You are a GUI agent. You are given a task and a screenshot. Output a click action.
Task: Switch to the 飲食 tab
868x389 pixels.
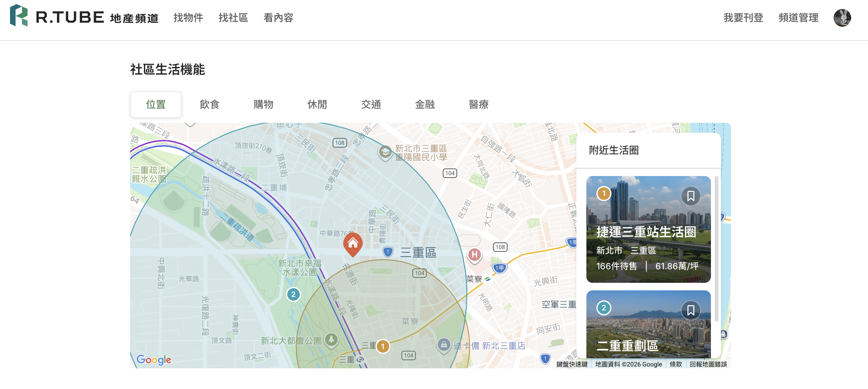click(x=209, y=104)
